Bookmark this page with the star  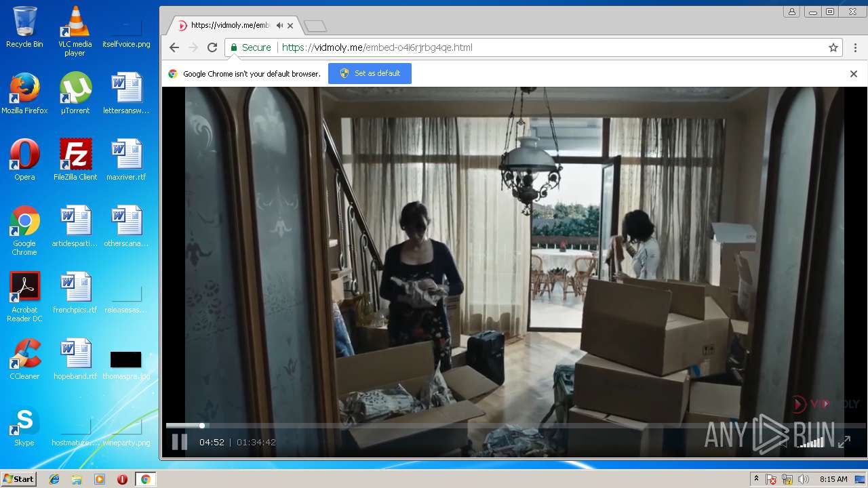(x=833, y=47)
